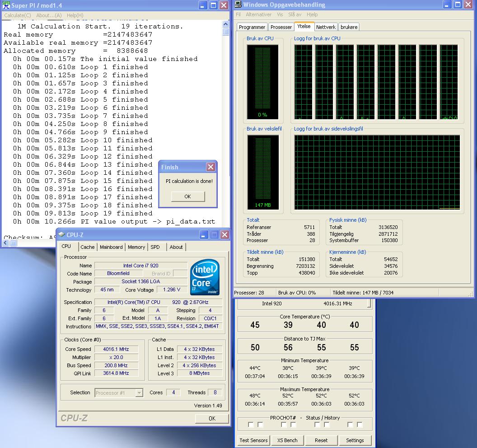This screenshot has height=448, width=477.
Task: Open the Vis menu in Task Manager
Action: (x=280, y=14)
